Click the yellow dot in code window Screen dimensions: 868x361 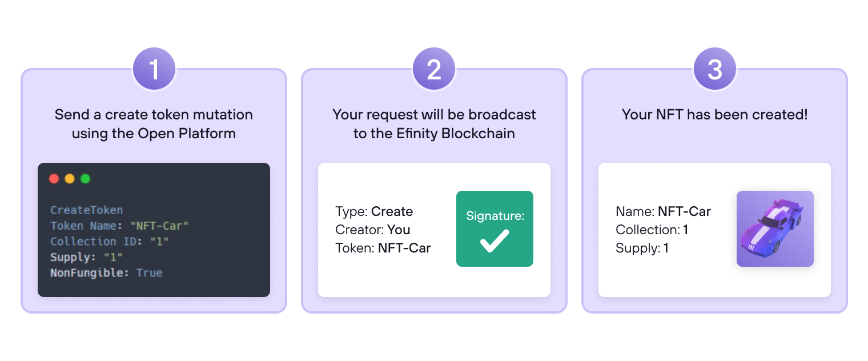pos(70,179)
